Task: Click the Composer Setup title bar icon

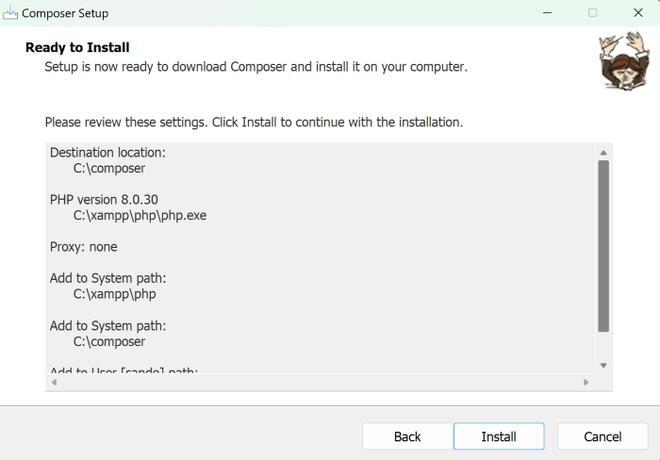Action: [11, 13]
